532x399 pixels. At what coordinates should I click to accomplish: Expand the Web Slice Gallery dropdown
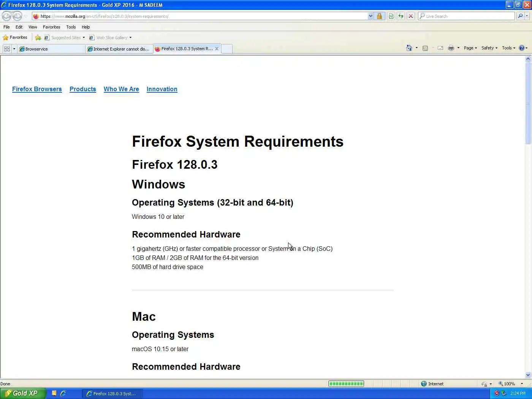130,38
